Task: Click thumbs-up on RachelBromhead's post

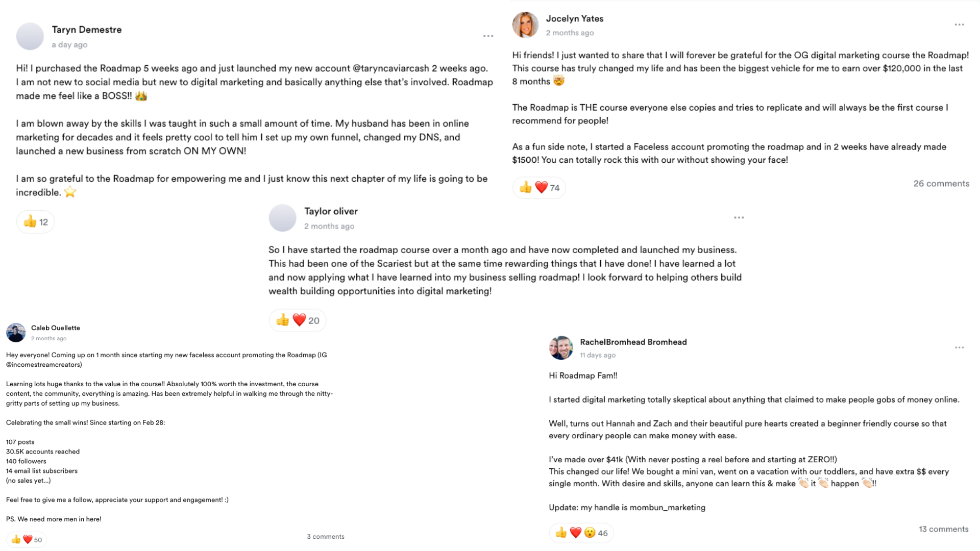Action: click(x=561, y=533)
